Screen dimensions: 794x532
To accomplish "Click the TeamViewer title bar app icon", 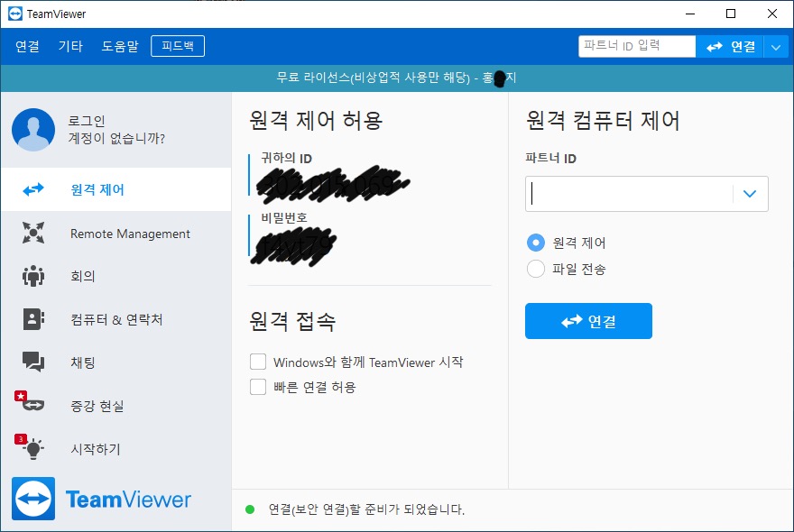I will click(x=15, y=14).
